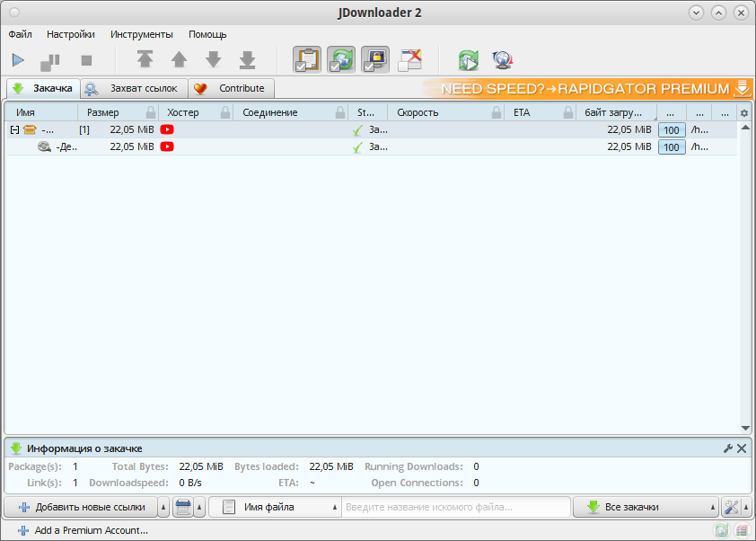Expand arrow beside Добавить новые ссылки

(163, 507)
